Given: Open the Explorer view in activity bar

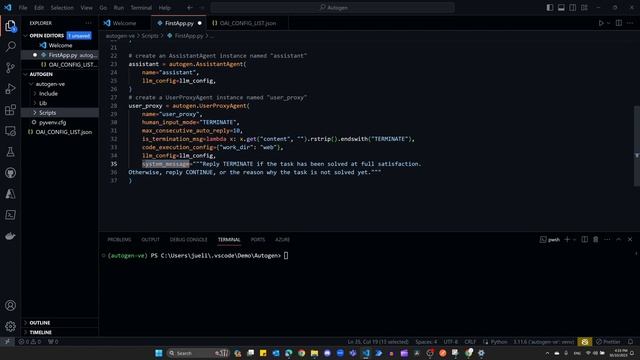Looking at the screenshot, I should point(10,26).
